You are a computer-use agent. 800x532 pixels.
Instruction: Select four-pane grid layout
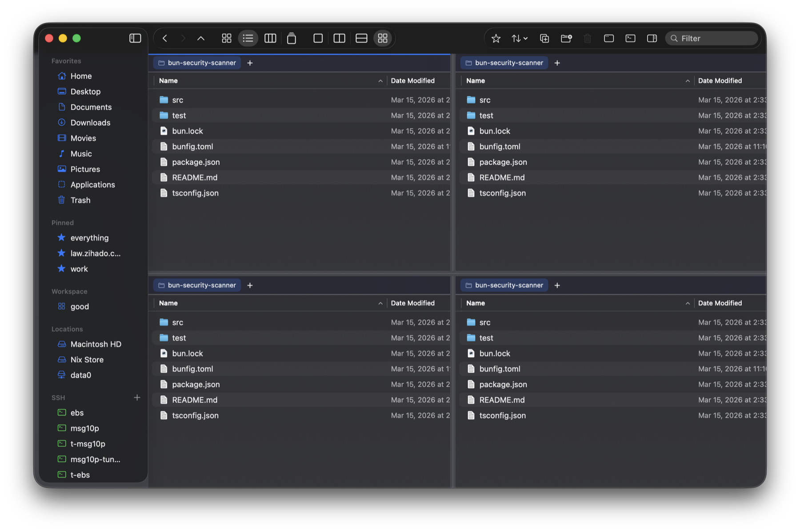(383, 38)
